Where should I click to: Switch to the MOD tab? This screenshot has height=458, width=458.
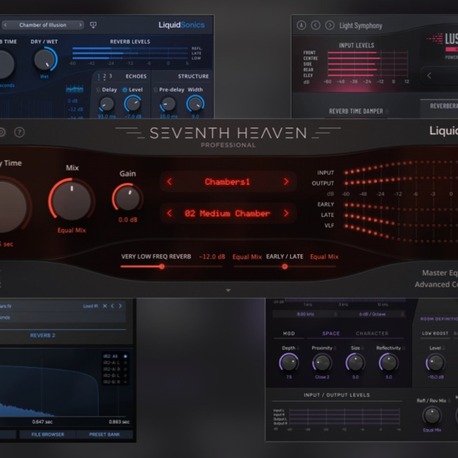[x=289, y=333]
